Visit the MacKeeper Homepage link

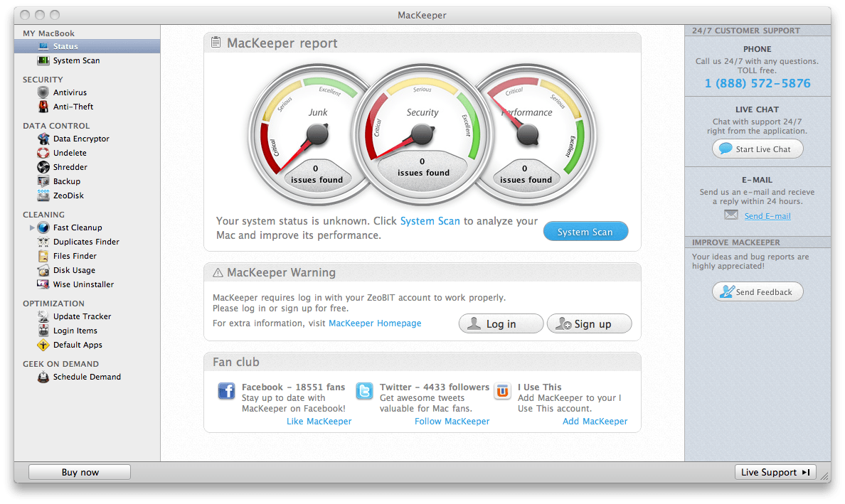coord(375,323)
